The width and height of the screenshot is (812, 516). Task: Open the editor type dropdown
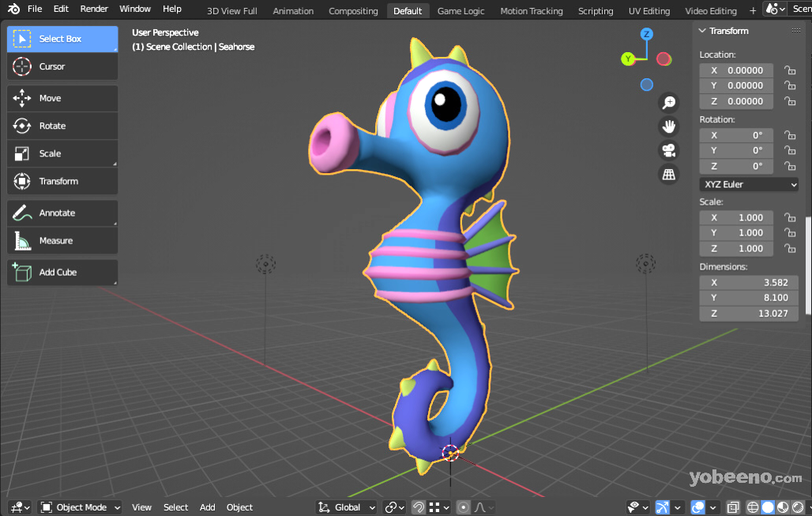tap(21, 507)
